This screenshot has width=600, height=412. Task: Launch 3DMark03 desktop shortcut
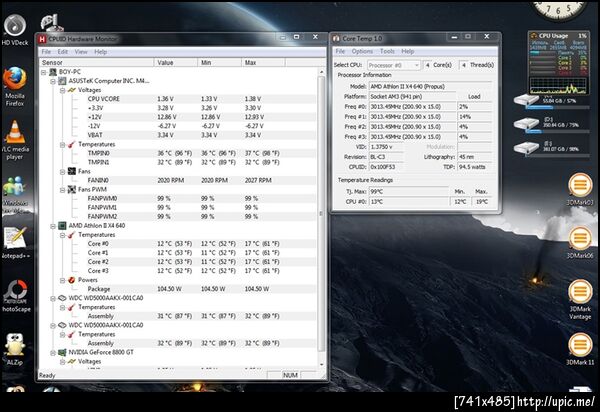point(580,189)
